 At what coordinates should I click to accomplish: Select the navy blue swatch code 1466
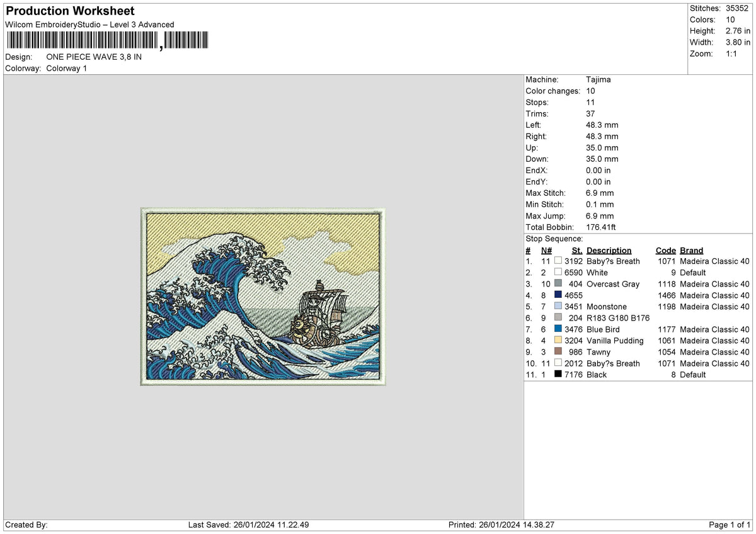coord(558,295)
